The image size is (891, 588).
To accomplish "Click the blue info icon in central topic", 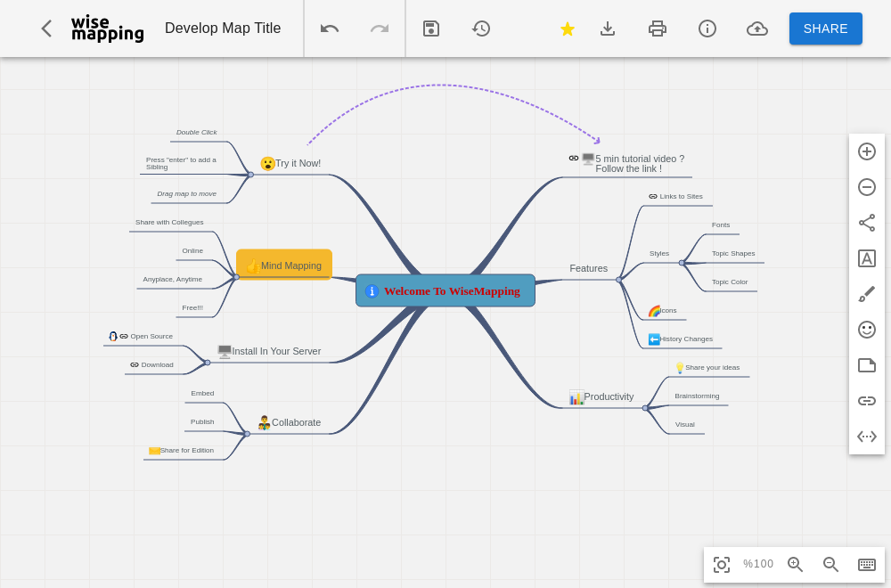I will click(372, 290).
